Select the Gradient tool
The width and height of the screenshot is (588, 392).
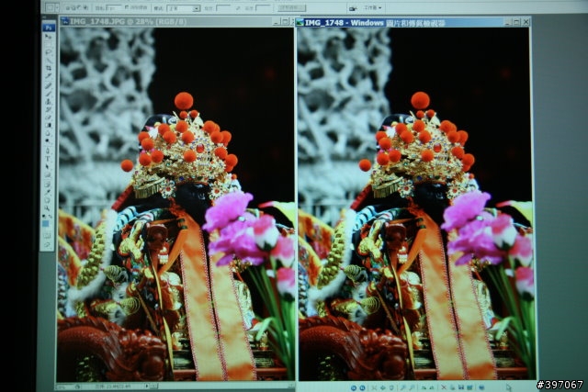[48, 125]
